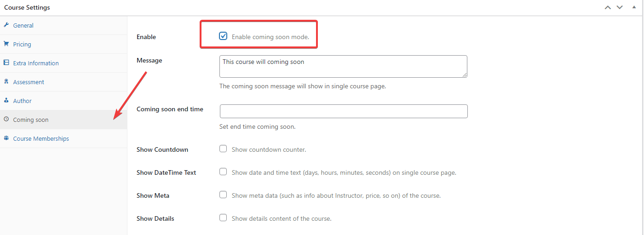The width and height of the screenshot is (644, 235).
Task: Move Course Settings panel up
Action: pyautogui.click(x=608, y=7)
